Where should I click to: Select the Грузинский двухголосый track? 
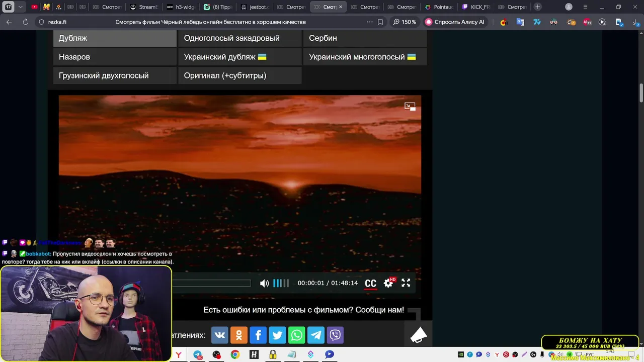click(x=115, y=75)
